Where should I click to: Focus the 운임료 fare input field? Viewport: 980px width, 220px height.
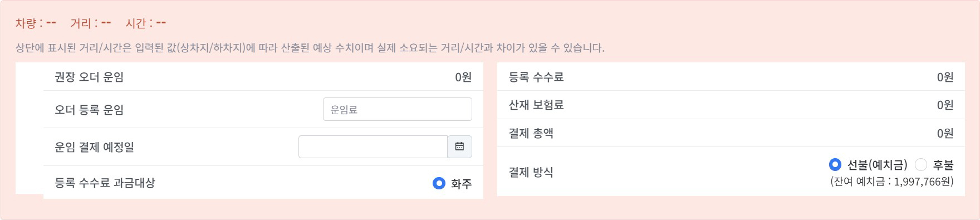(398, 109)
